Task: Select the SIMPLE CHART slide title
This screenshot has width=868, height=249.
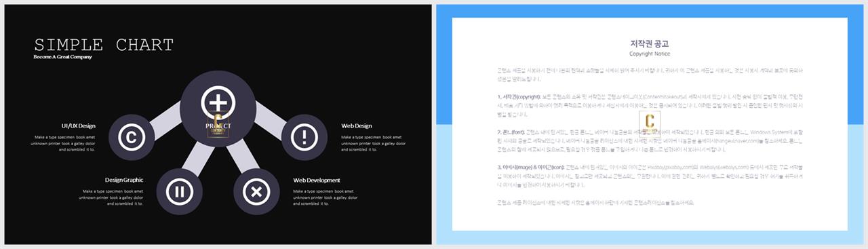Action: pyautogui.click(x=104, y=45)
